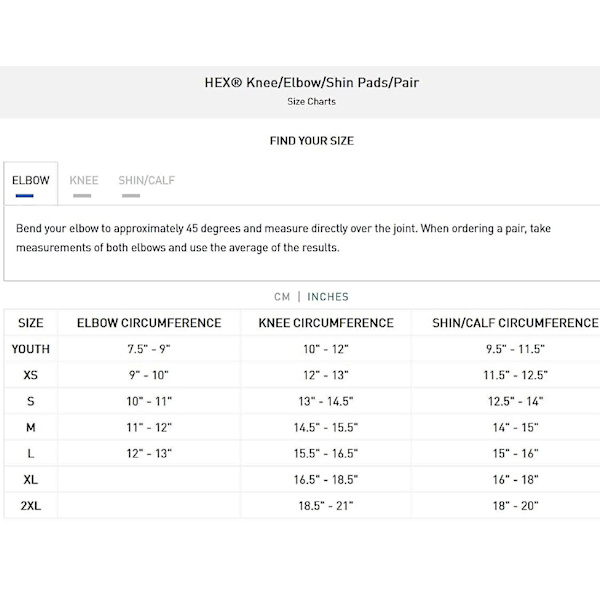Image resolution: width=600 pixels, height=600 pixels.
Task: Click the 14" - 15" shin/calf value
Action: [x=515, y=427]
